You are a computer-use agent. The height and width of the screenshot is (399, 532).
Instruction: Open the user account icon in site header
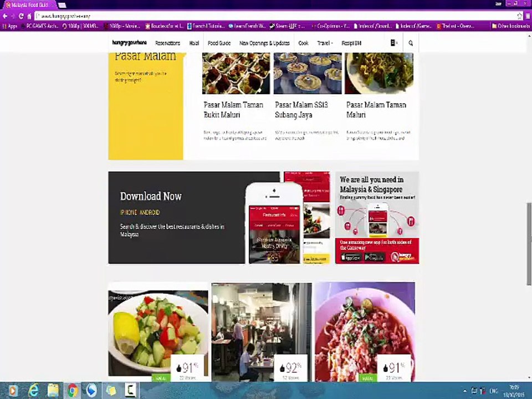(394, 43)
